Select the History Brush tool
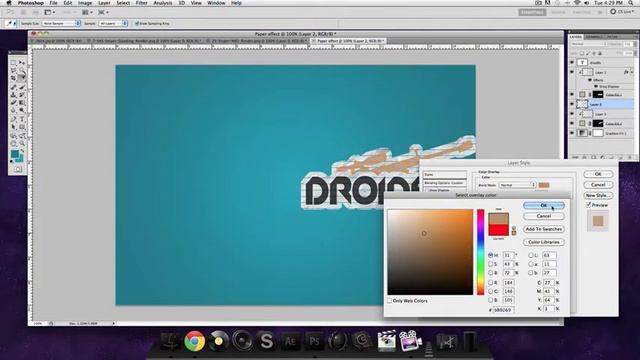Viewport: 640px width, 360px height. point(22,95)
